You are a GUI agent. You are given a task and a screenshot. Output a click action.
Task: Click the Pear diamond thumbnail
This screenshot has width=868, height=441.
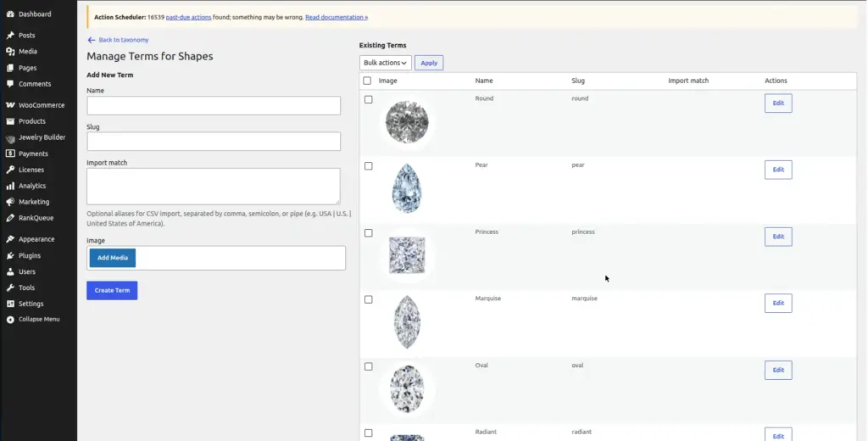407,188
